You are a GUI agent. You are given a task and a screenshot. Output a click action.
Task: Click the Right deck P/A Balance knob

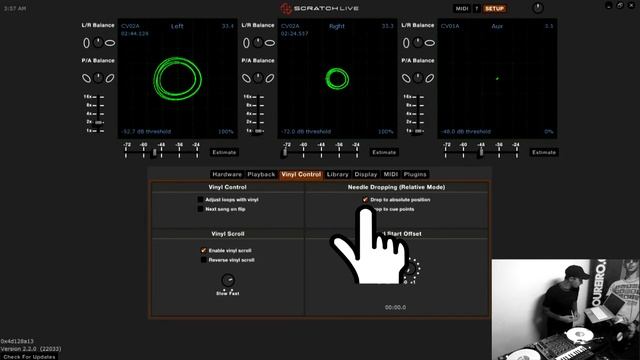pyautogui.click(x=258, y=78)
